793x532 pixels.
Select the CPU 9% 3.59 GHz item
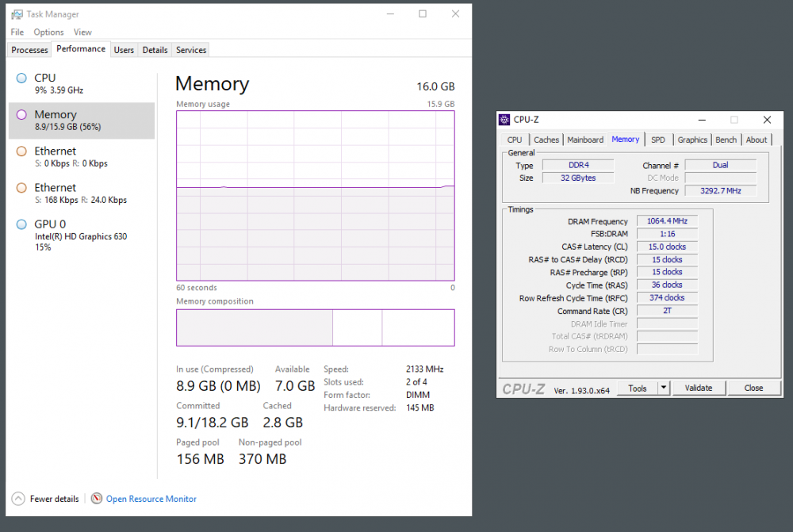[x=82, y=84]
